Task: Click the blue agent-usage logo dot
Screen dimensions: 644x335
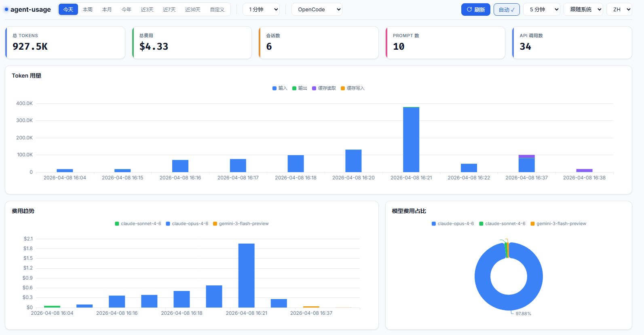Action: pos(6,9)
